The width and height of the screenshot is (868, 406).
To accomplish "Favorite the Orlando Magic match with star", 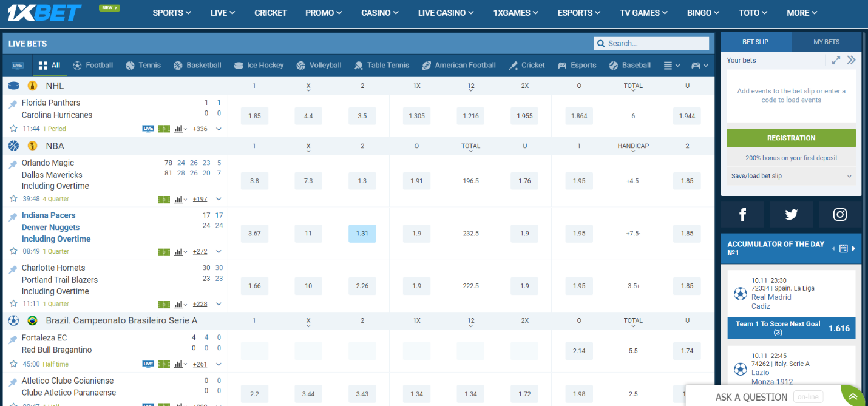I will point(13,199).
